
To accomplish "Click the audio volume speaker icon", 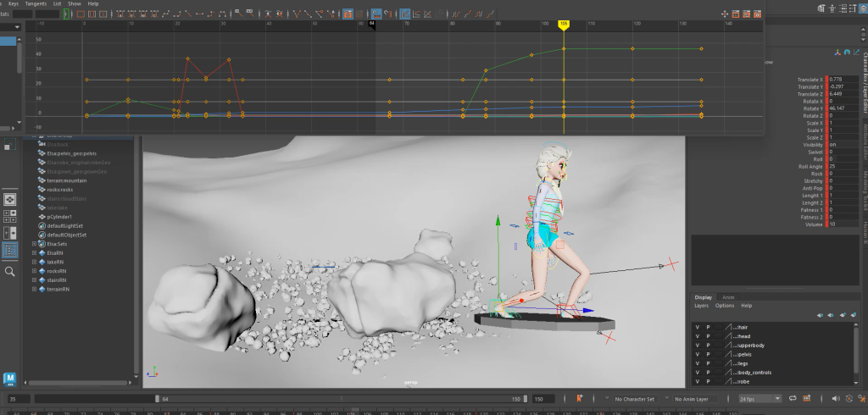I will (836, 398).
